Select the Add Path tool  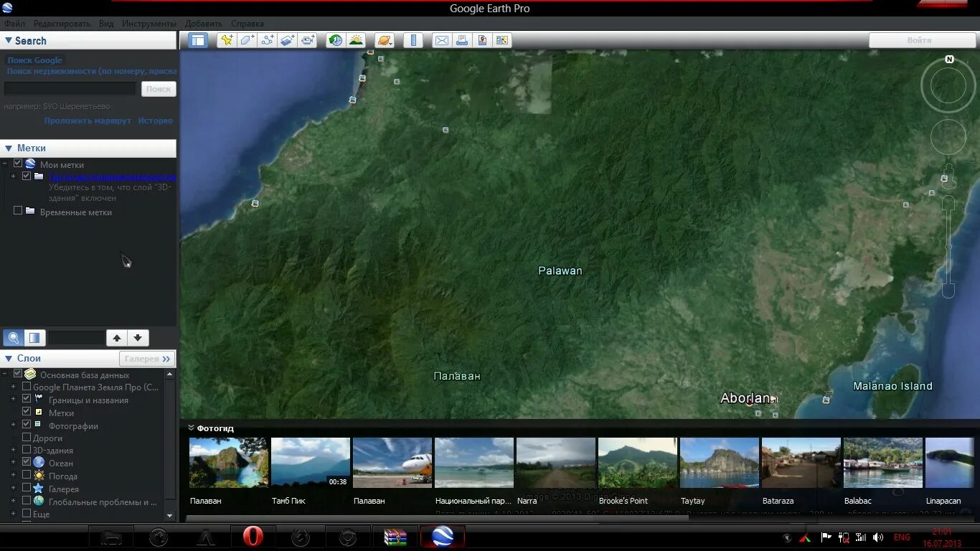(267, 40)
